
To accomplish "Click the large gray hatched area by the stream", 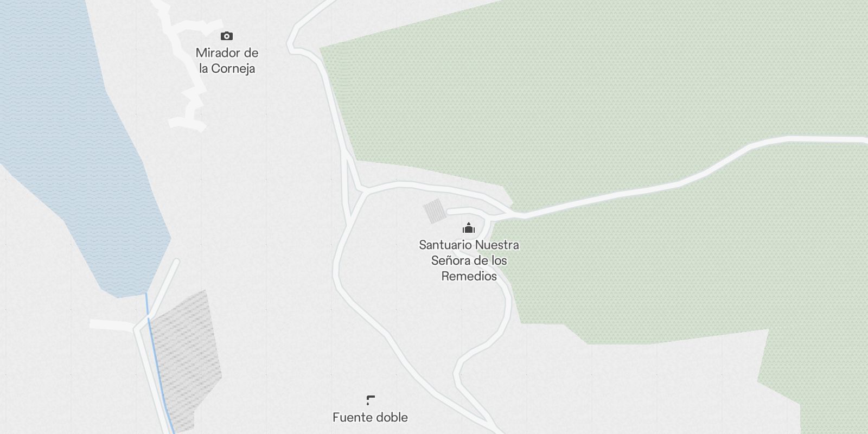I will tap(184, 358).
